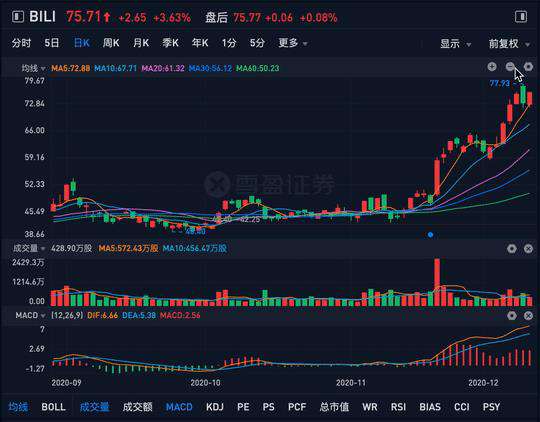The width and height of the screenshot is (540, 422).
Task: Expand the 均线 indicator selector dropdown
Action: pyautogui.click(x=33, y=68)
